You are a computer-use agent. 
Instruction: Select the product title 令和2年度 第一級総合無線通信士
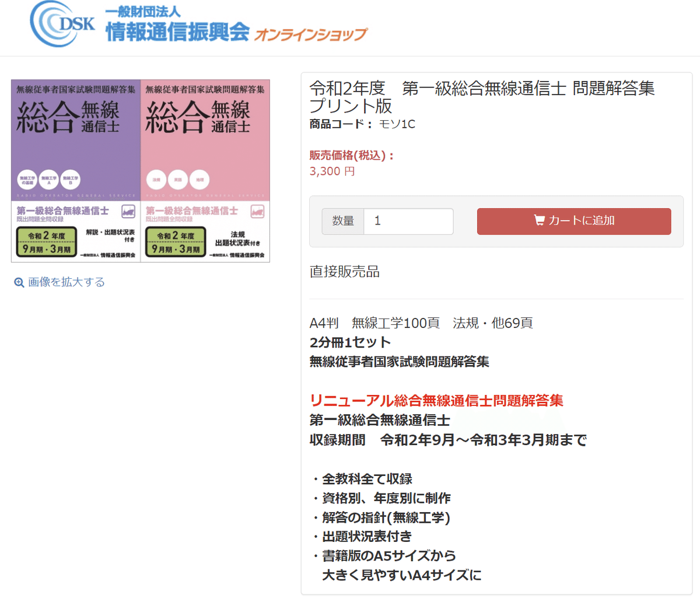482,97
